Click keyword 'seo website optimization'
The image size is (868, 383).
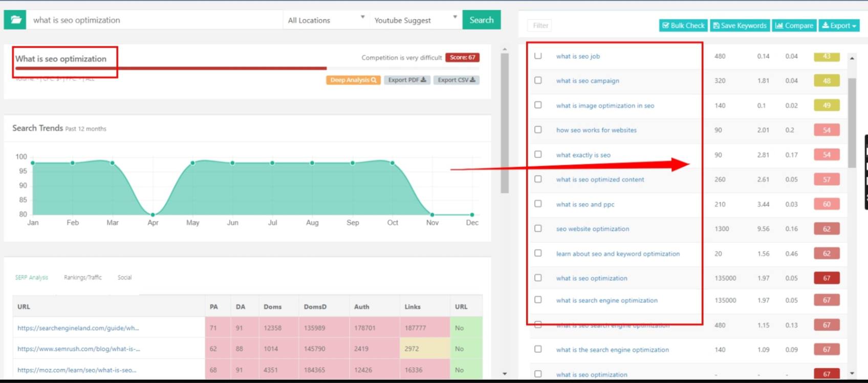pos(593,229)
